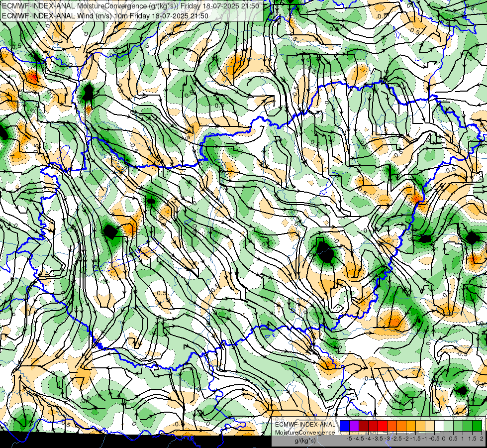Image resolution: width=487 pixels, height=448 pixels.
Task: Pick the dark red swatch between -4.5 and -4
Action: coord(364,426)
